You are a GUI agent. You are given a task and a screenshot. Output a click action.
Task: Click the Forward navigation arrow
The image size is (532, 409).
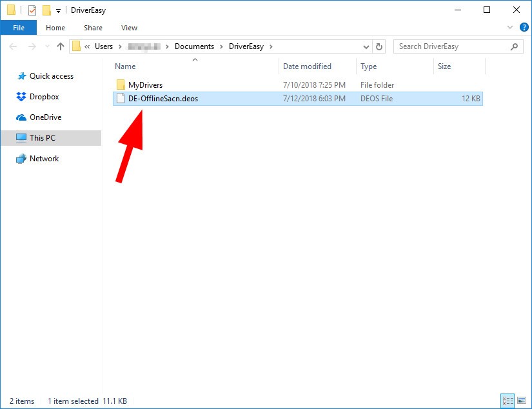pos(32,46)
